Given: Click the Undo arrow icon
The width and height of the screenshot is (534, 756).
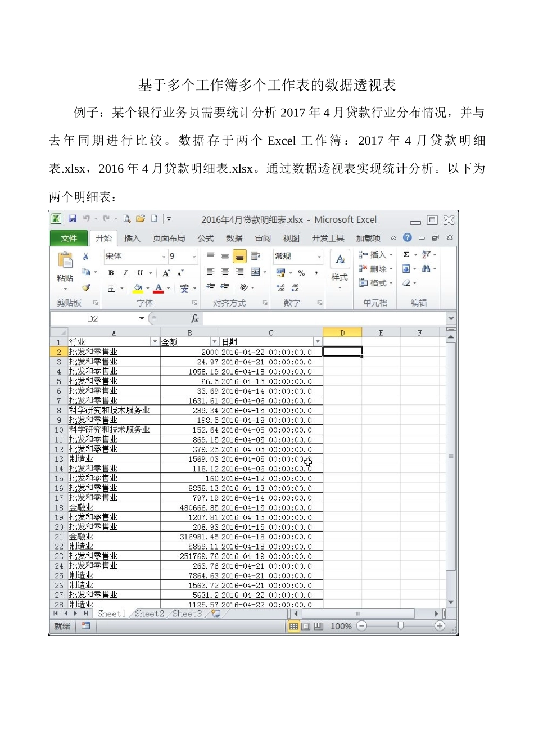Looking at the screenshot, I should 87,219.
